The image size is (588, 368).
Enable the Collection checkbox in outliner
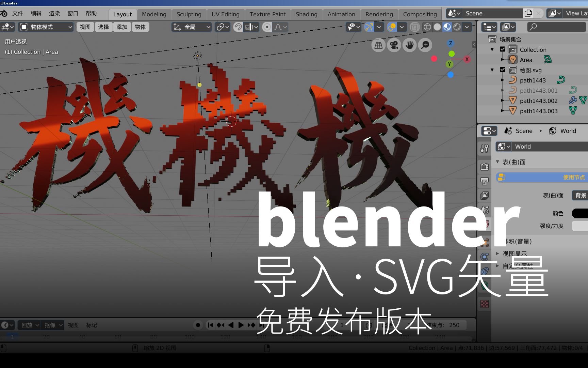[x=503, y=49]
